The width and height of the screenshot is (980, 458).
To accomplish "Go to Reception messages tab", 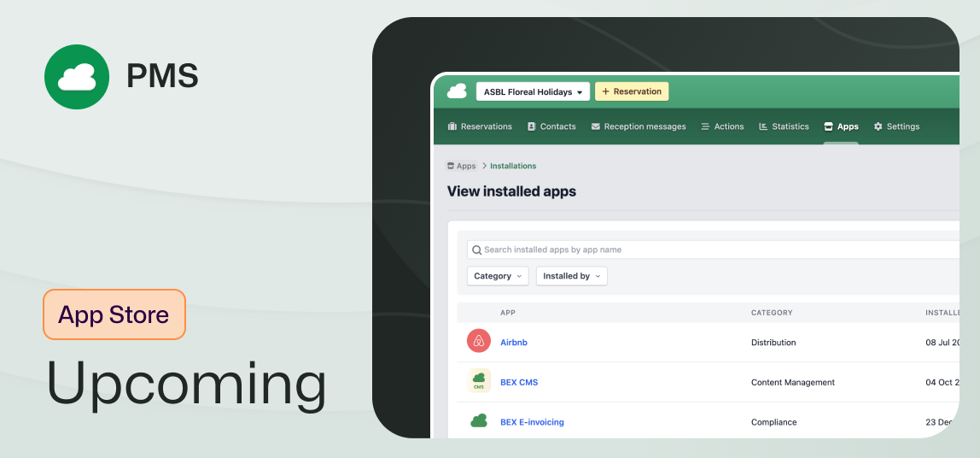I will point(638,126).
